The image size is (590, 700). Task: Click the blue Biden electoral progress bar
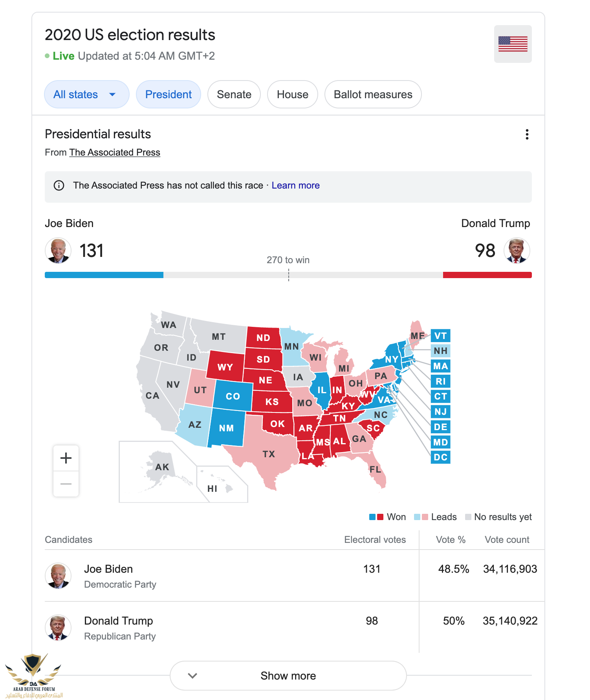(x=104, y=275)
